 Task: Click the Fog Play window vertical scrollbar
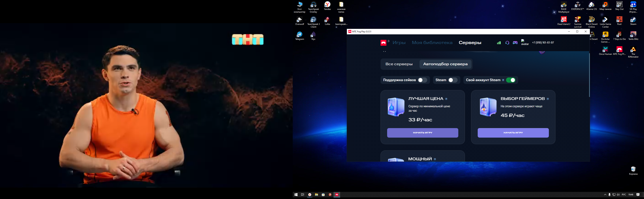(589, 75)
